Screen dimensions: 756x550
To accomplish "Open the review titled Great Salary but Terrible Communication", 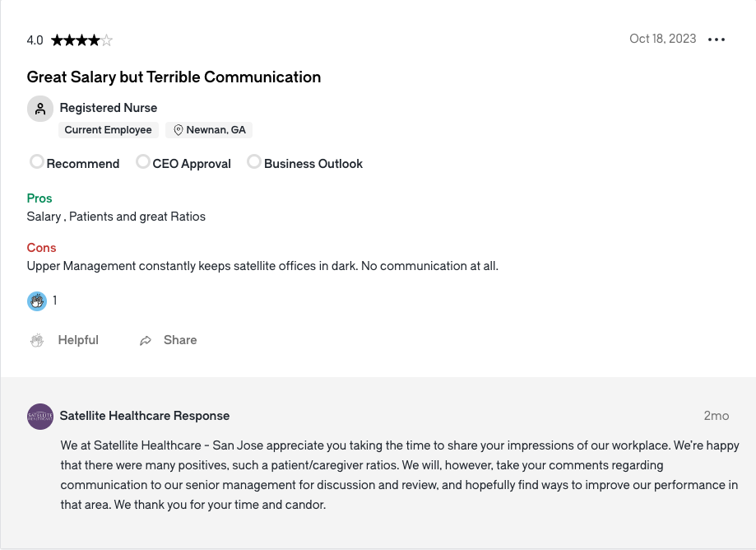I will [173, 77].
